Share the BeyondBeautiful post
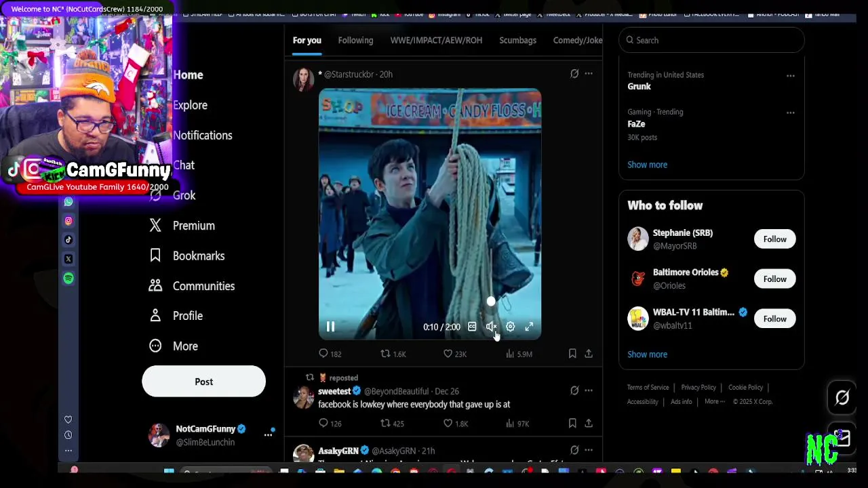The image size is (868, 488). [589, 424]
